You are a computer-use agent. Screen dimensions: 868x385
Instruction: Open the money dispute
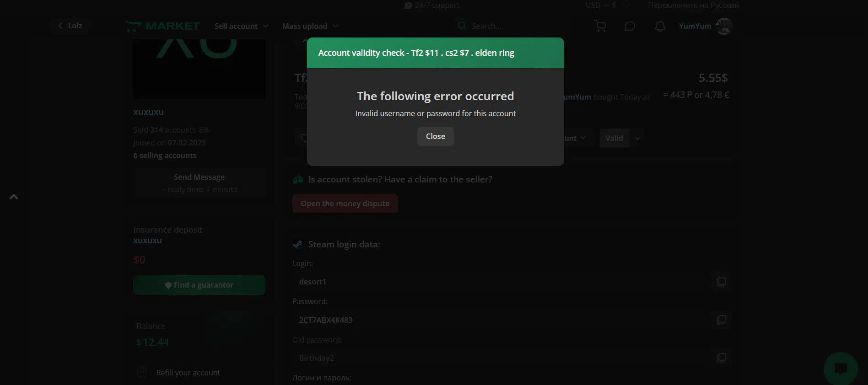345,203
